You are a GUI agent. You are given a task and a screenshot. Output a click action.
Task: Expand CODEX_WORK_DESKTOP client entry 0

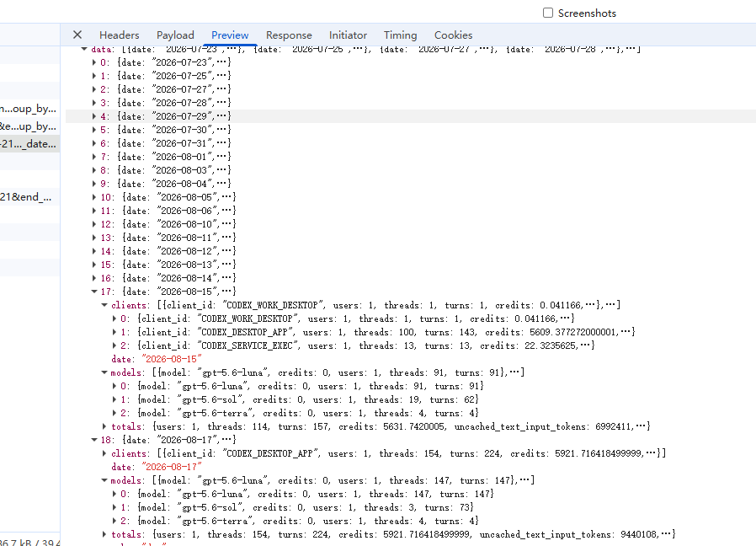pyautogui.click(x=114, y=318)
